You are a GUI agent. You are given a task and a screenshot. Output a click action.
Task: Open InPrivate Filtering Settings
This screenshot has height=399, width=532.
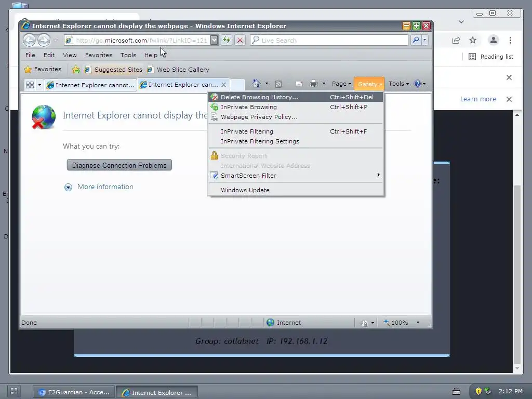click(x=296, y=141)
